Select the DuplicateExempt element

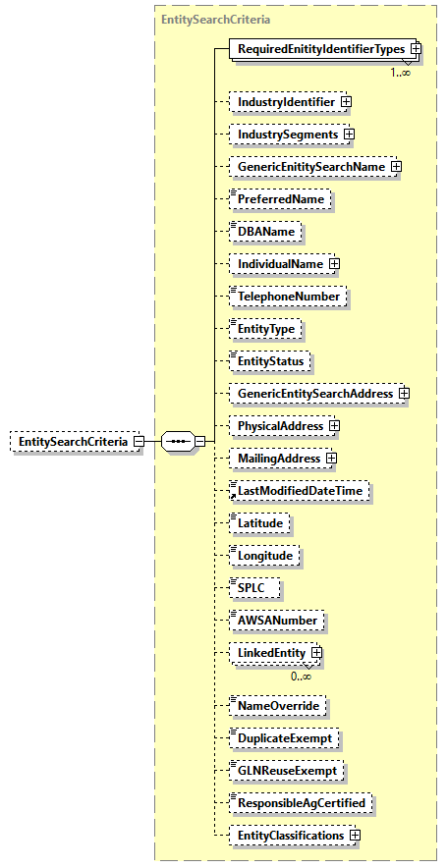click(x=284, y=738)
